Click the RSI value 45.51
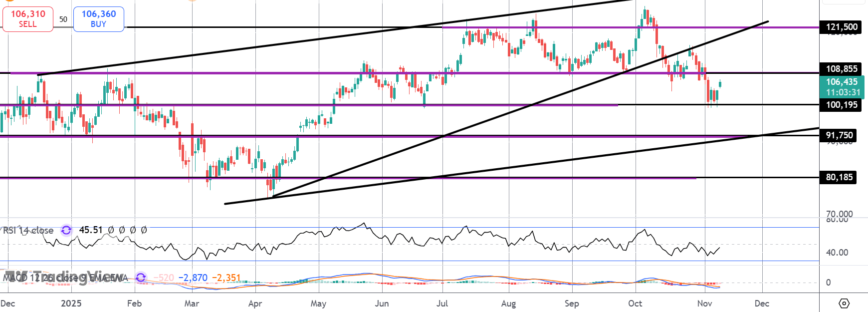The image size is (868, 312). click(x=91, y=230)
